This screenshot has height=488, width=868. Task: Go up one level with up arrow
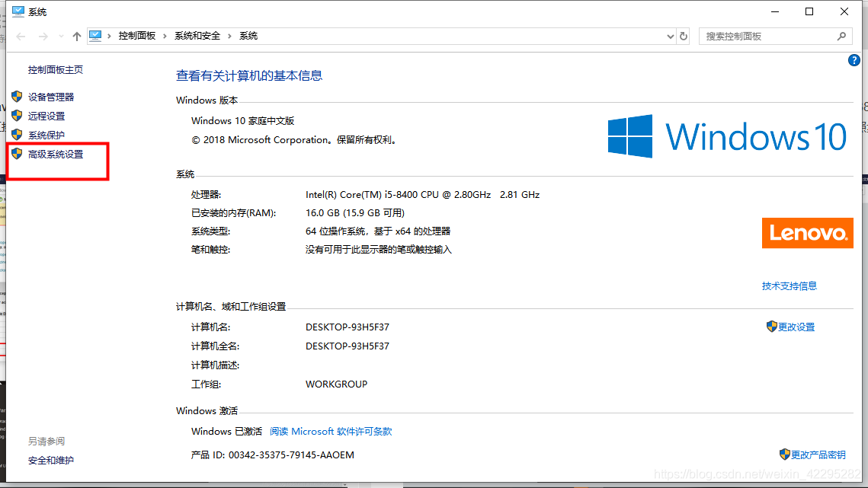[76, 37]
